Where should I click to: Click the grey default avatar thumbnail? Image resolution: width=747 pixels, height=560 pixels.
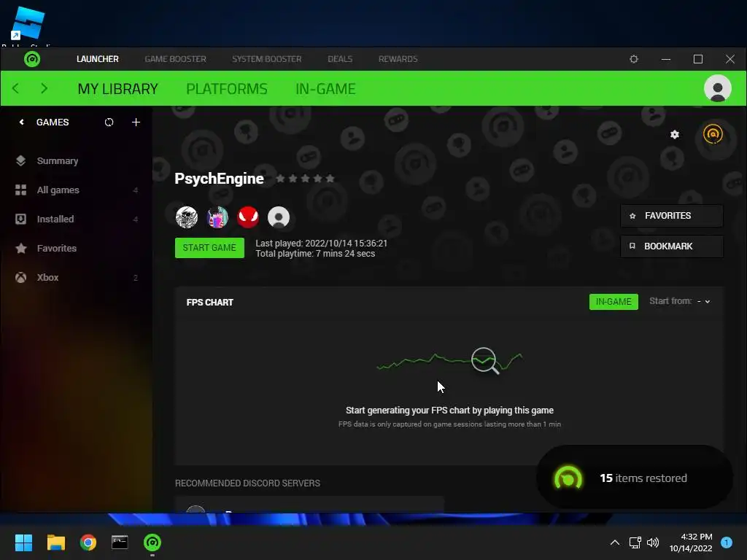click(x=279, y=217)
